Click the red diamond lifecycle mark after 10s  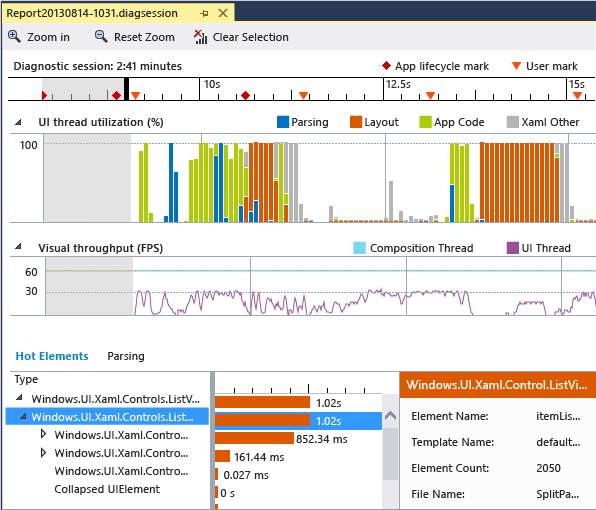pyautogui.click(x=246, y=95)
